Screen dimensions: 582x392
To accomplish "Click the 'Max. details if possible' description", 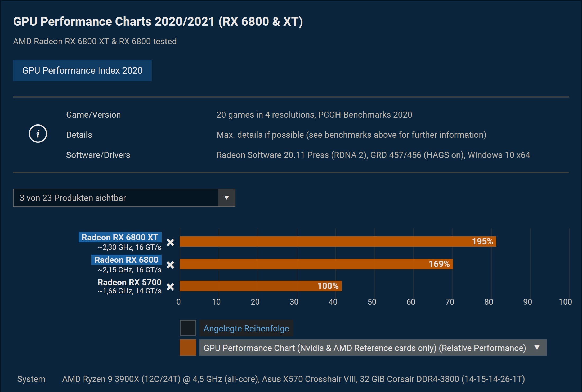I will [x=351, y=135].
